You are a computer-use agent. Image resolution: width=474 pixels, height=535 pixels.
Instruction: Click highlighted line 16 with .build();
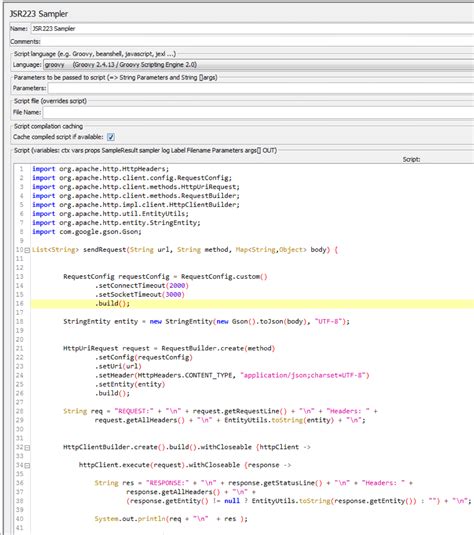[x=252, y=304]
